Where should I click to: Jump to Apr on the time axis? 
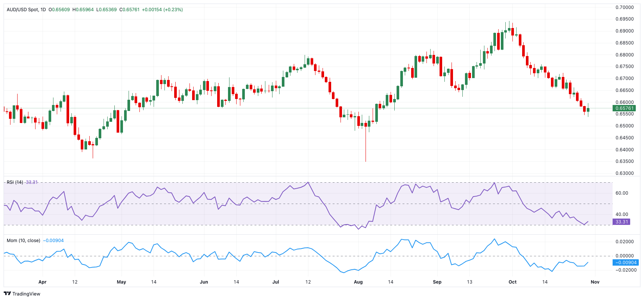(x=43, y=282)
